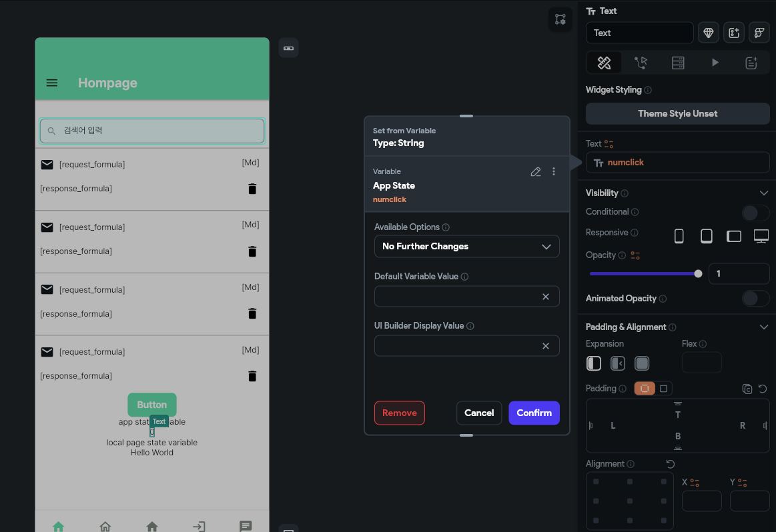Select the third Expansion option
The height and width of the screenshot is (532, 776).
click(642, 363)
